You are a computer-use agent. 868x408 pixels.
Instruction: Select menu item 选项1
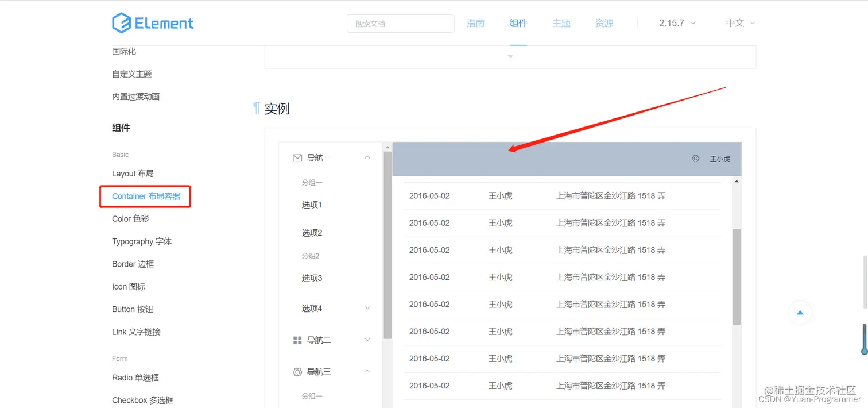point(312,205)
